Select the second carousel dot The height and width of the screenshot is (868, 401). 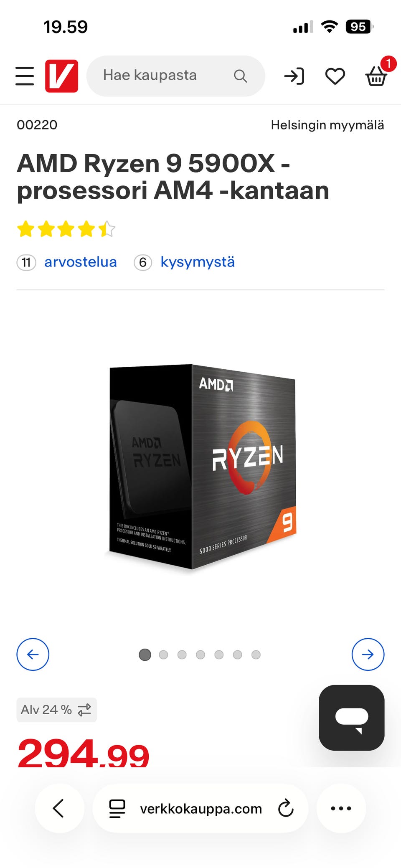pos(163,655)
